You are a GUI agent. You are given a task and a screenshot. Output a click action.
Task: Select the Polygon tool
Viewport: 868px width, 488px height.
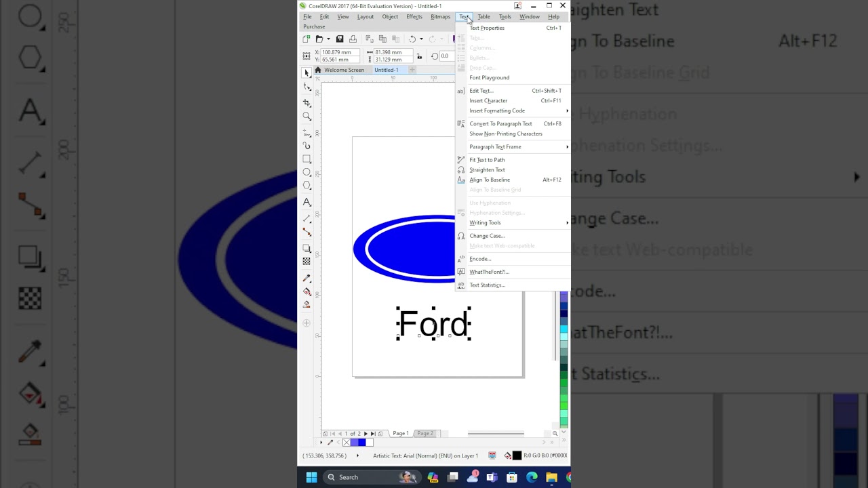[307, 185]
